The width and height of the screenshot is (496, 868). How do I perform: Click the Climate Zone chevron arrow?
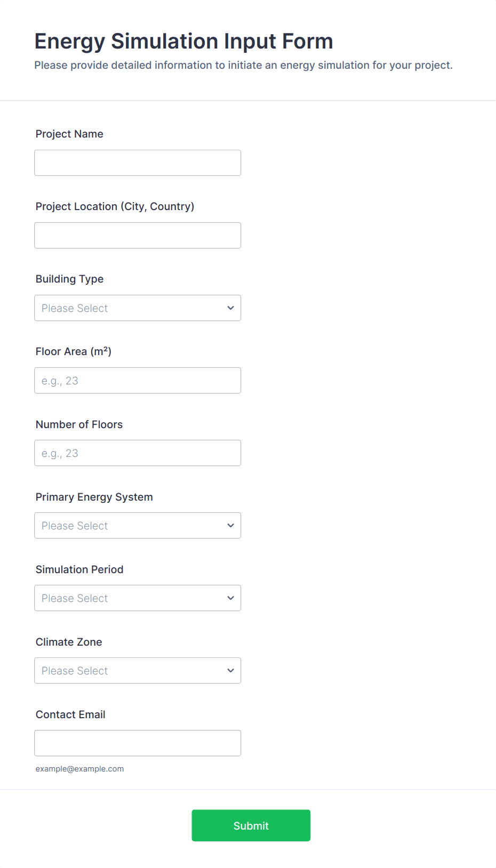tap(230, 671)
